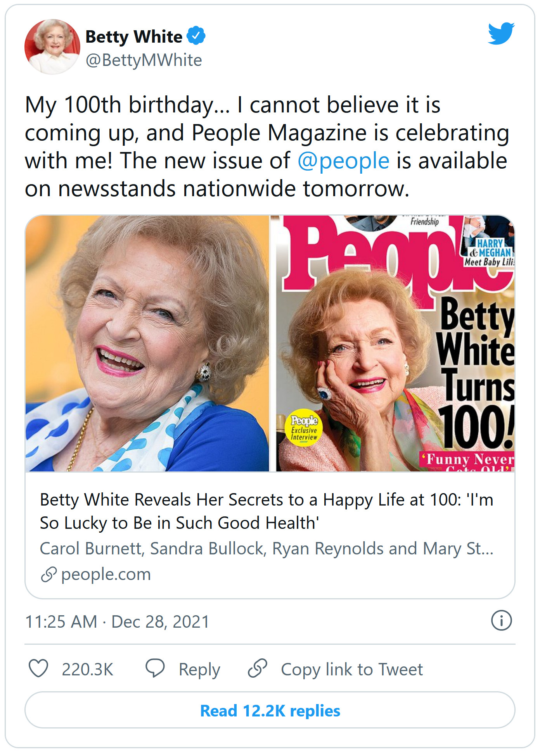Click the link icon beside people.com

point(48,575)
